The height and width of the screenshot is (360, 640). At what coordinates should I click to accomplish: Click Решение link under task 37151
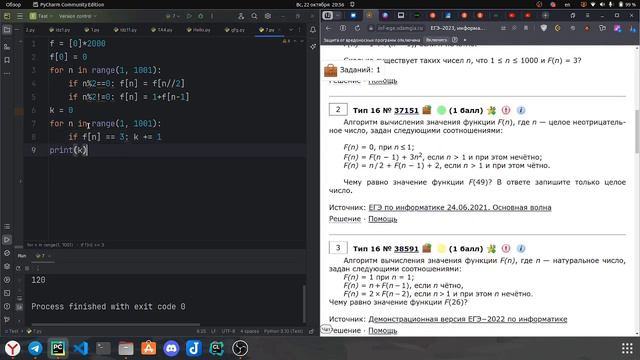pyautogui.click(x=345, y=219)
